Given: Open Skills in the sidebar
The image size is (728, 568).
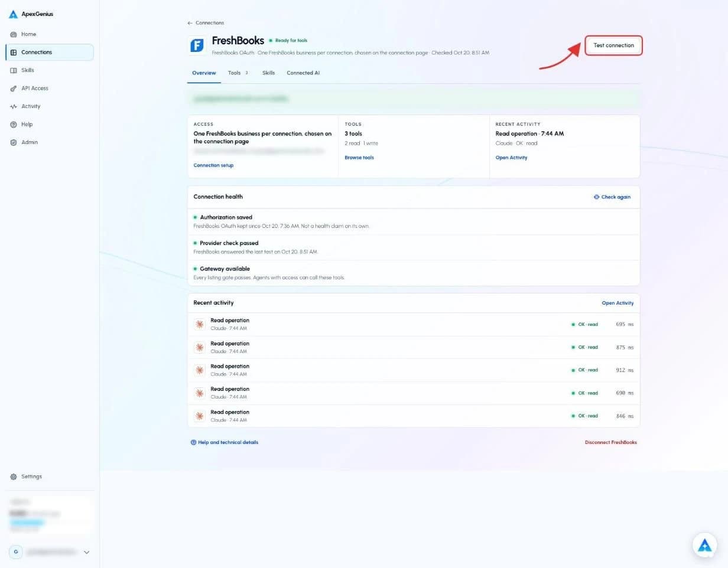Looking at the screenshot, I should [x=49, y=70].
